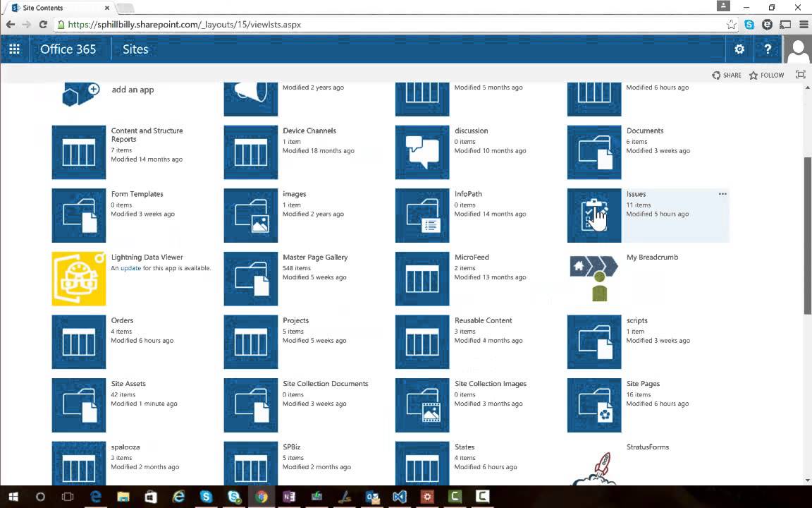Viewport: 812px width, 508px height.
Task: Bookmark page with the star icon
Action: (731, 25)
